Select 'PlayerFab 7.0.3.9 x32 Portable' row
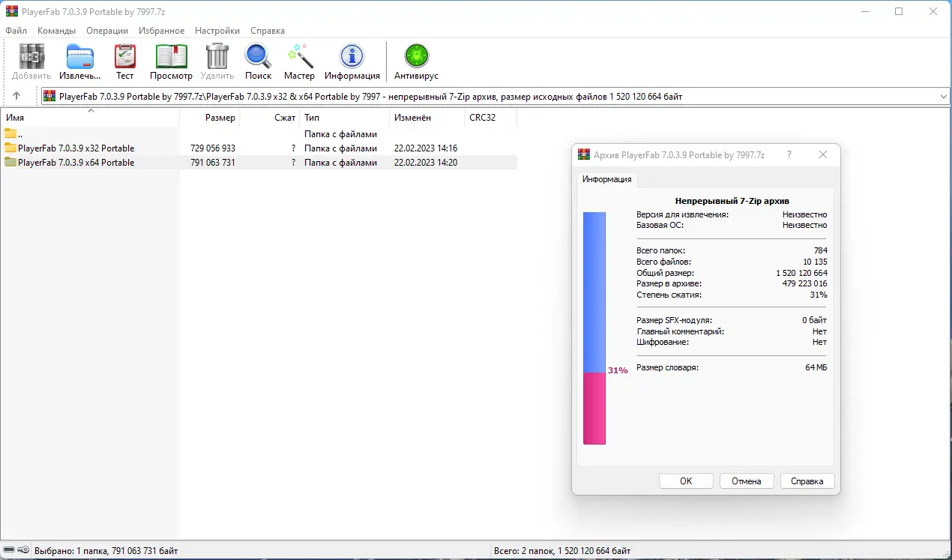Image resolution: width=952 pixels, height=560 pixels. (259, 148)
